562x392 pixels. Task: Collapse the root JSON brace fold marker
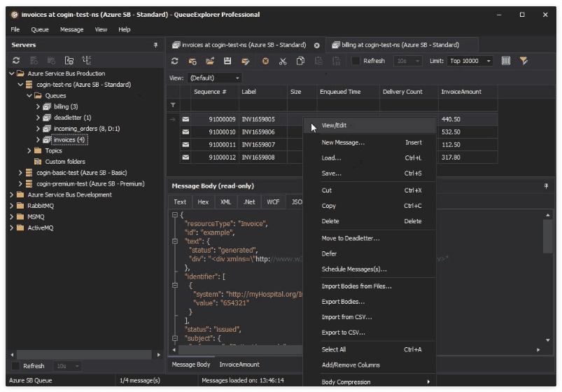point(175,214)
